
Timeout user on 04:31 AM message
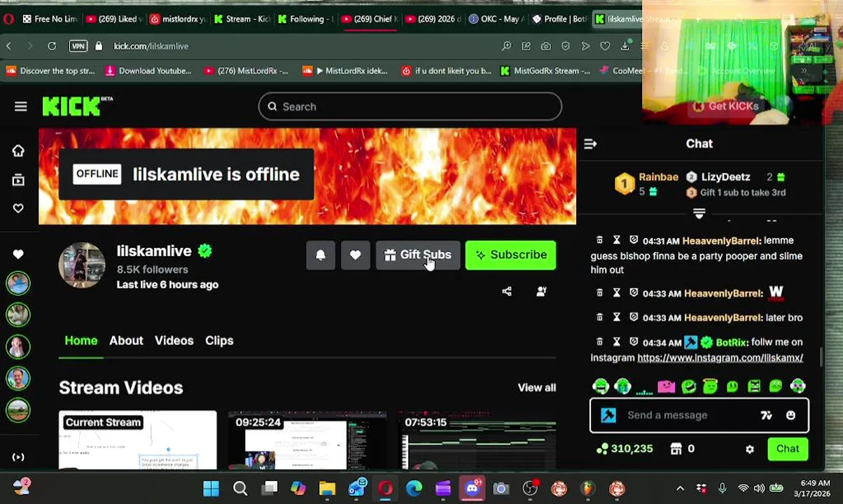pyautogui.click(x=617, y=240)
